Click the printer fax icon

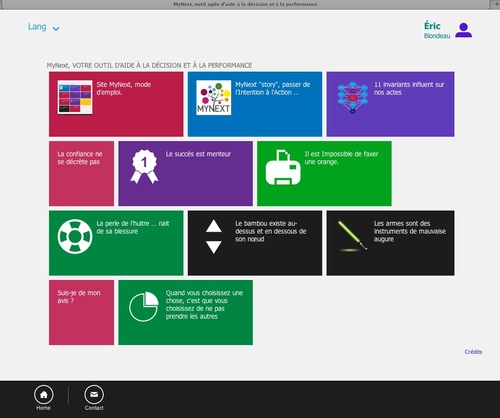(283, 167)
